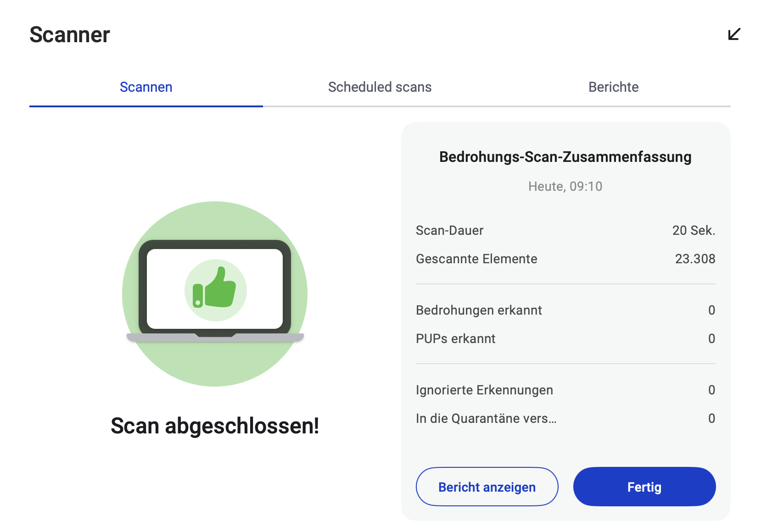Click the 20 Sek. duration value

point(694,230)
